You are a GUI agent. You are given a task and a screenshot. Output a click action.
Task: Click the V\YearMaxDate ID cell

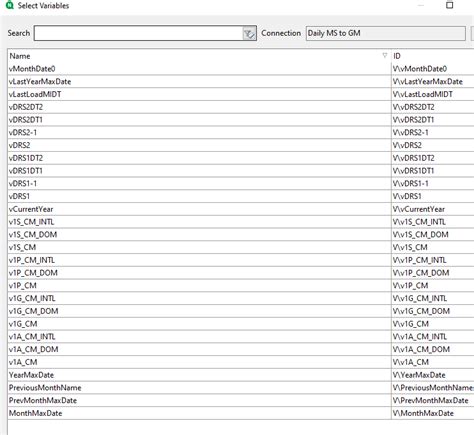pos(433,375)
